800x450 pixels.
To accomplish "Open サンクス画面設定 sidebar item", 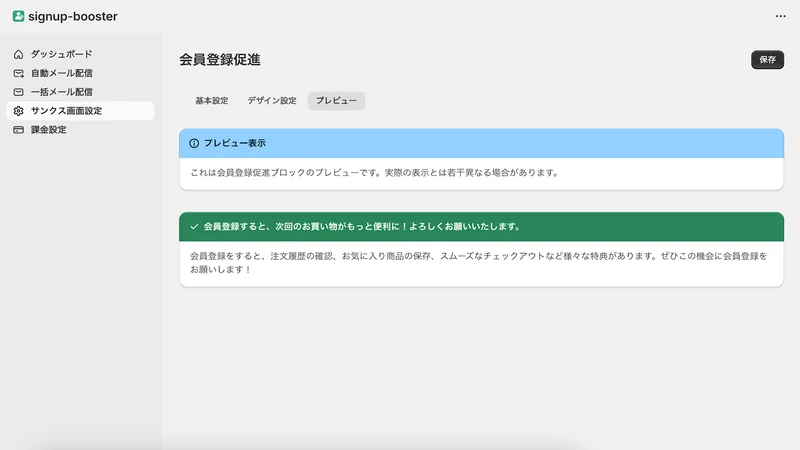I will (x=80, y=111).
